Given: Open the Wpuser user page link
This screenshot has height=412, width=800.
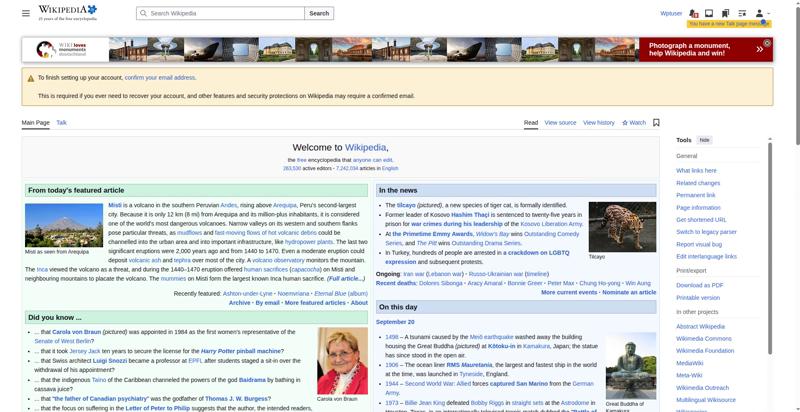Looking at the screenshot, I should (x=671, y=14).
